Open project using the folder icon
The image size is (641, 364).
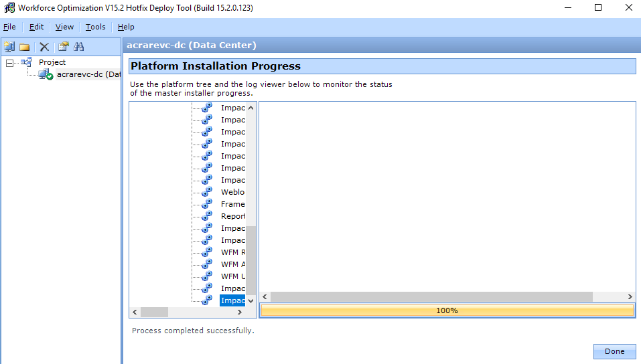pos(25,47)
